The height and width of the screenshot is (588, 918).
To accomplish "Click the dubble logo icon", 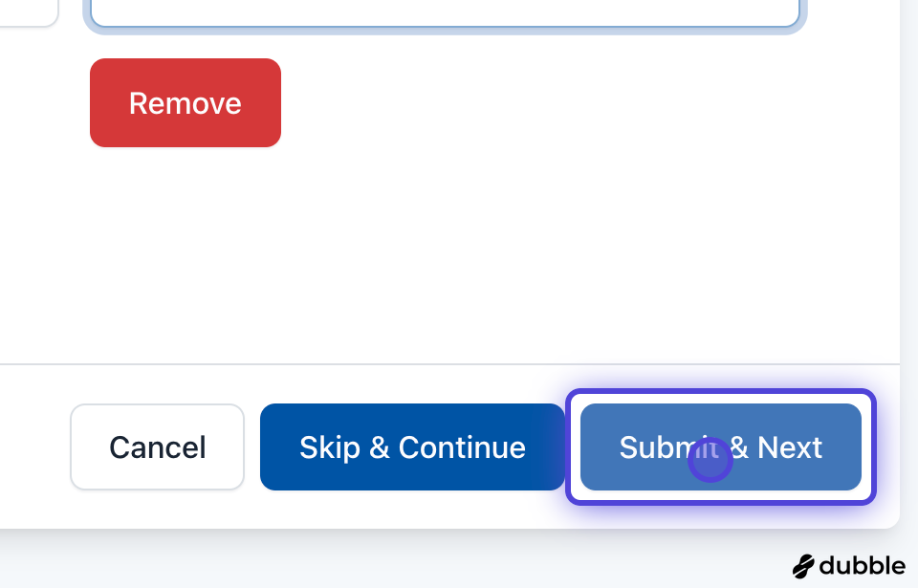I will tap(803, 566).
